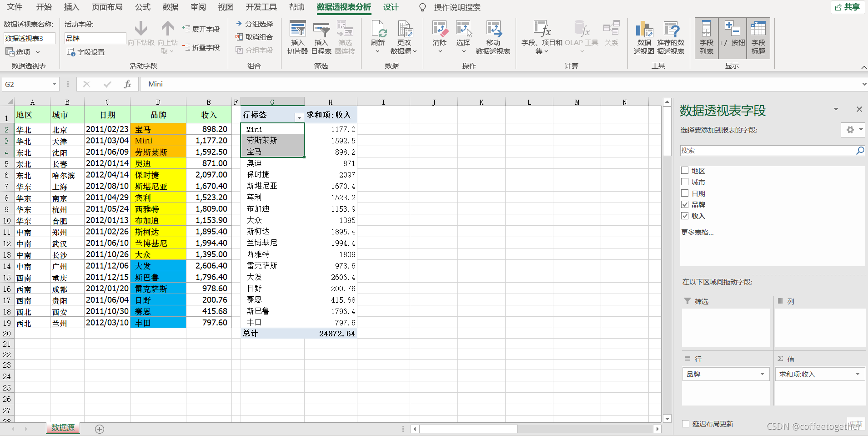Click the horizontal scrollbar right arrow
This screenshot has width=868, height=436.
point(657,429)
